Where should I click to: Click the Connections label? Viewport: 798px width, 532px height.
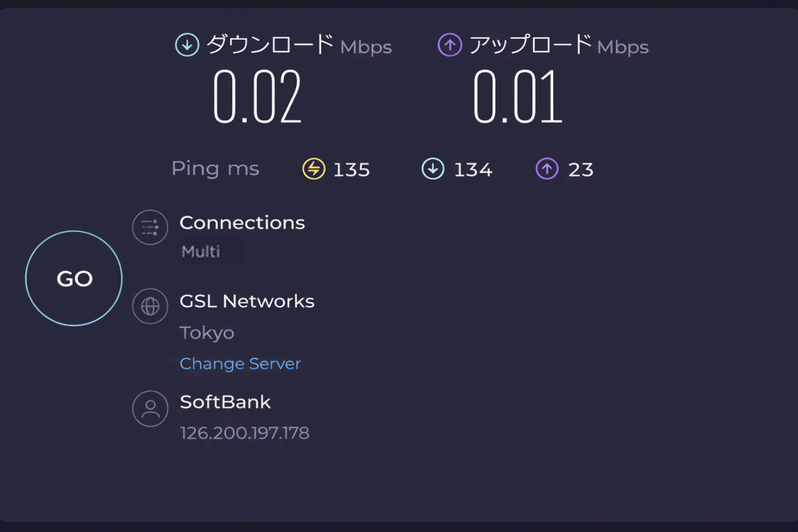[242, 222]
